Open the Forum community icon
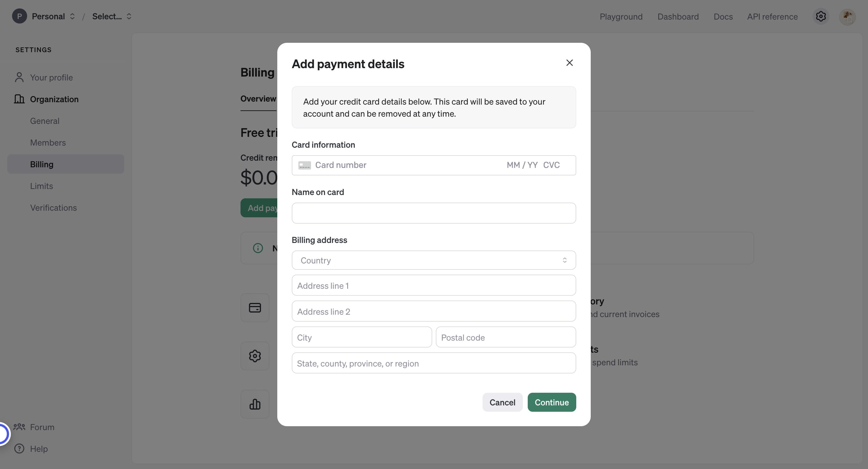 click(x=19, y=427)
